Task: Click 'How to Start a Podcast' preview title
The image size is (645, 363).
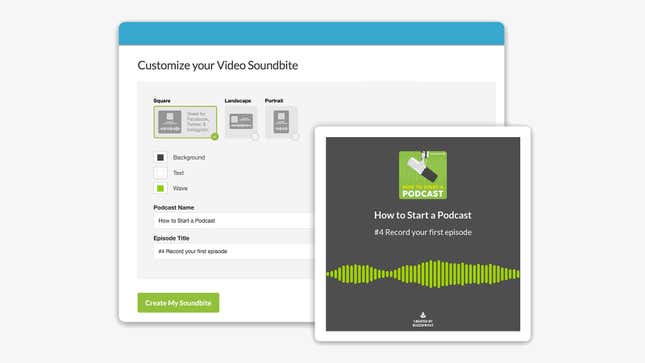Action: click(423, 215)
